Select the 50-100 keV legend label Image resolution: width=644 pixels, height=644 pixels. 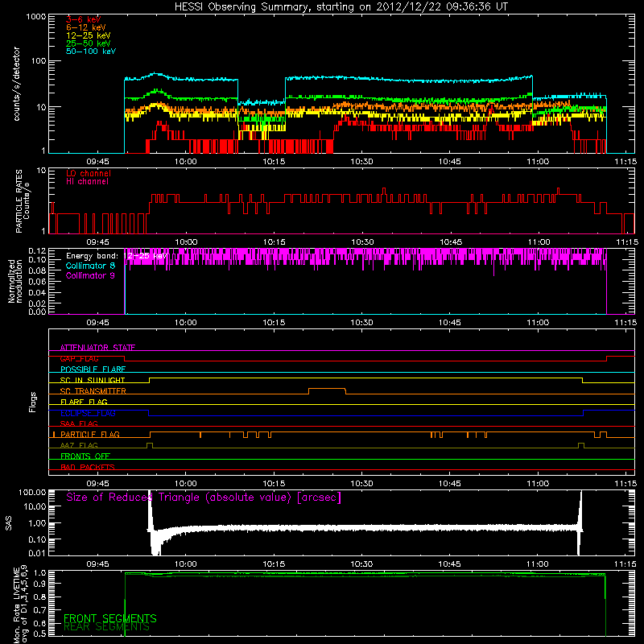[91, 52]
